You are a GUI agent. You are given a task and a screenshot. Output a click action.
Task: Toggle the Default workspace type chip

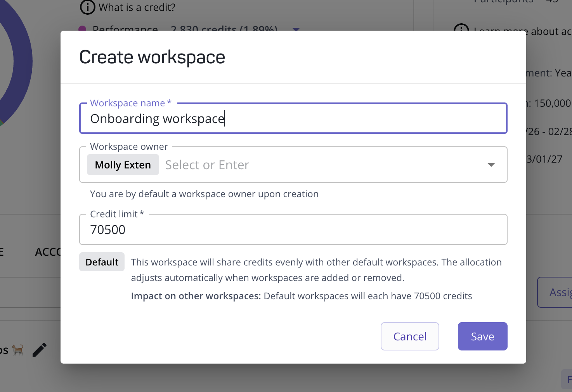tap(102, 262)
